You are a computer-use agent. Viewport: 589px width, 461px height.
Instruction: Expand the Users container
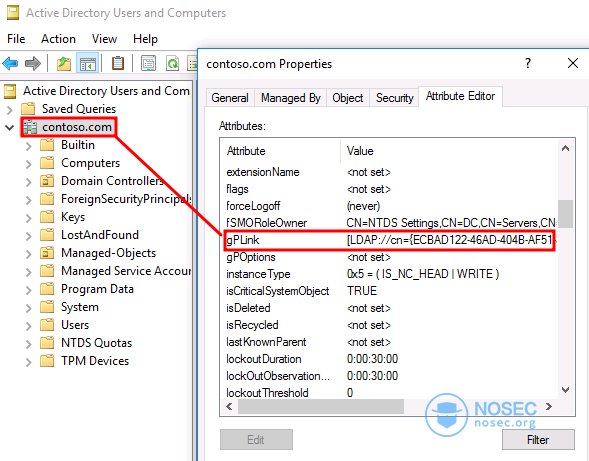click(29, 326)
